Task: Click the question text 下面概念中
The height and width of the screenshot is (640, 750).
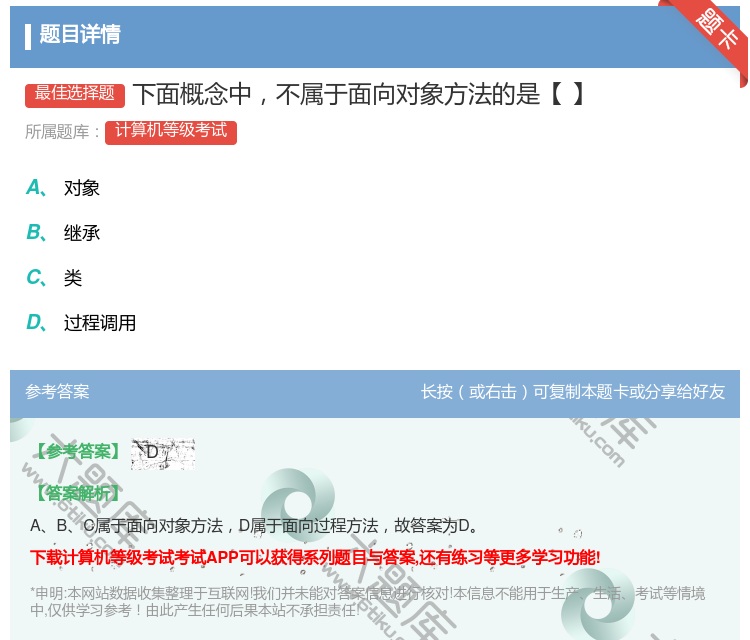Action: point(358,94)
